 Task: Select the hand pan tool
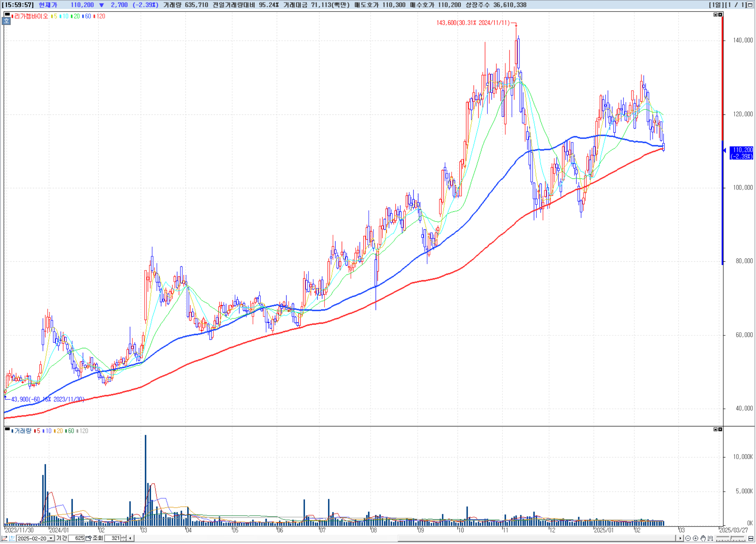click(x=703, y=538)
